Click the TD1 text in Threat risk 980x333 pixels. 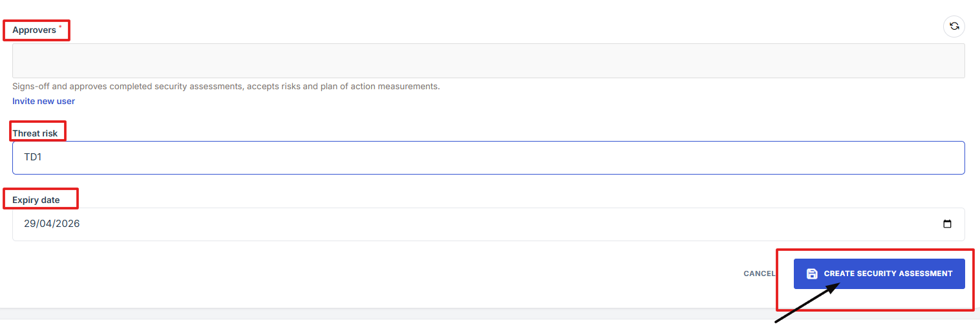tap(33, 157)
